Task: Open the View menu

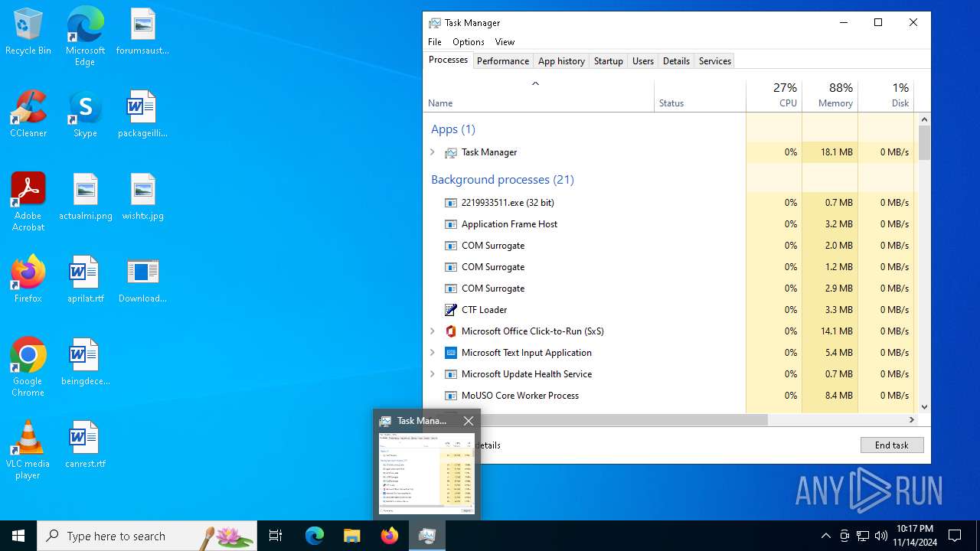Action: pyautogui.click(x=505, y=42)
